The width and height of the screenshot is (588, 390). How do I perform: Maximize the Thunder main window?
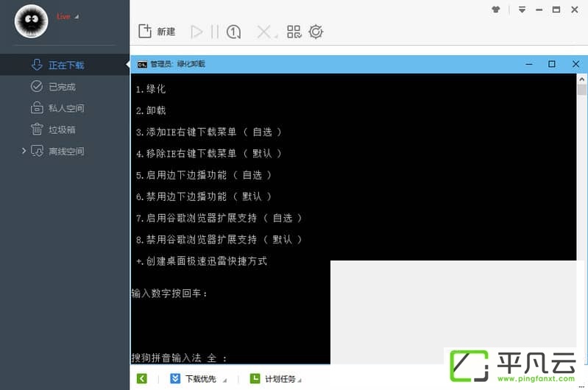pos(556,10)
